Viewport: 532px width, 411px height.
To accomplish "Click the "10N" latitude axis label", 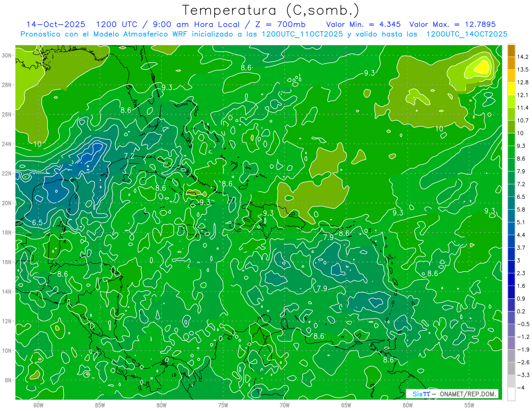I will coord(8,351).
